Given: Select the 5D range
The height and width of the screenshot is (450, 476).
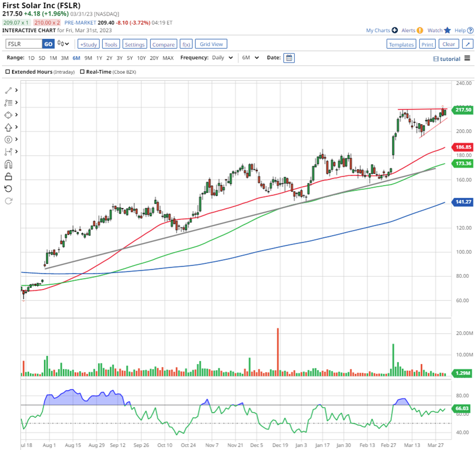Looking at the screenshot, I should pyautogui.click(x=42, y=58).
